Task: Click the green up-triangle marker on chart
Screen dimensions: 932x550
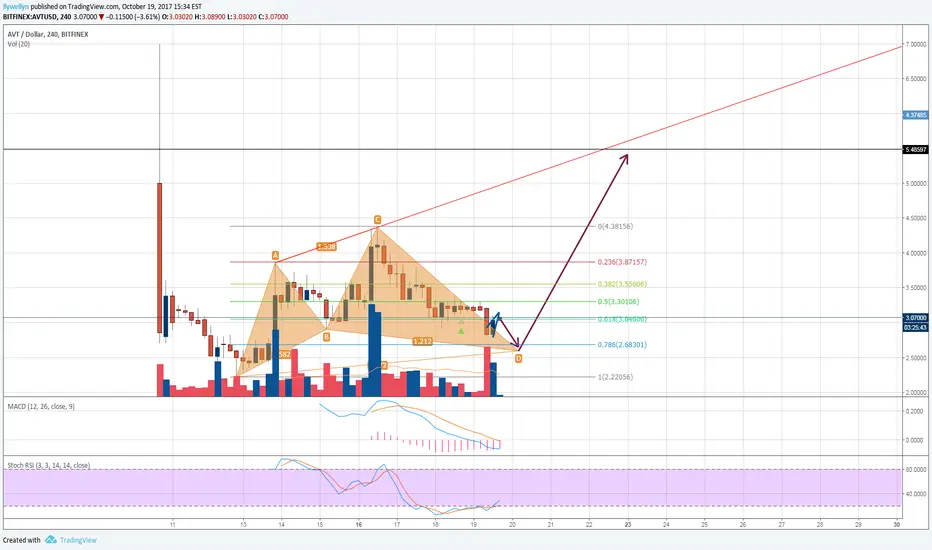Action: 461,331
